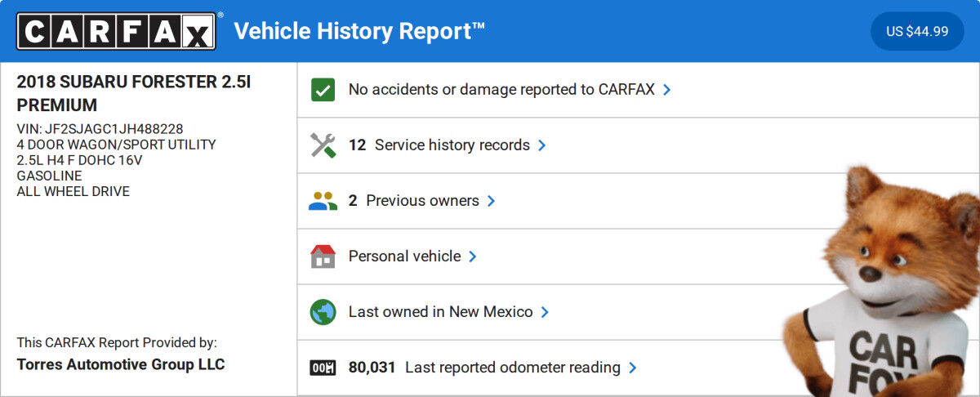Viewport: 980px width, 397px height.
Task: Click the green no-accidents checkmark icon
Action: [323, 90]
